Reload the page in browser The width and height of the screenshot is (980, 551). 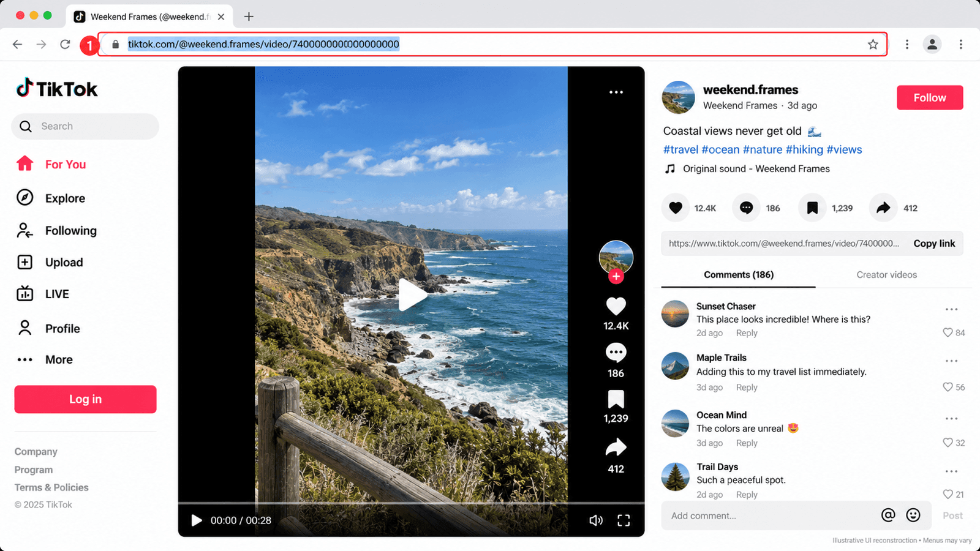(65, 44)
